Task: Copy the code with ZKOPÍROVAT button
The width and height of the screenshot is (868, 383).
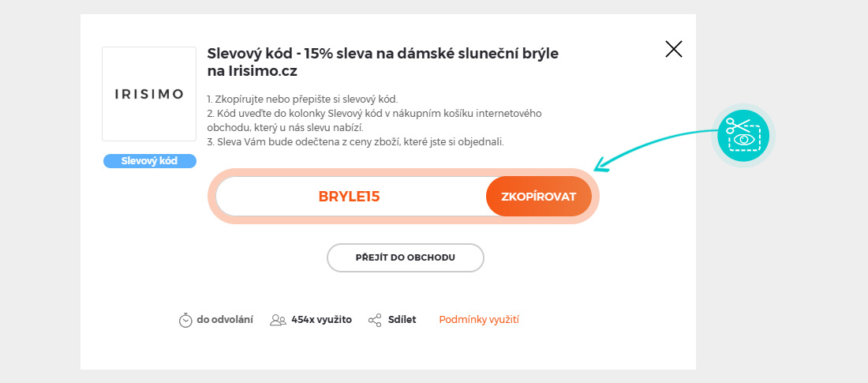Action: 538,197
